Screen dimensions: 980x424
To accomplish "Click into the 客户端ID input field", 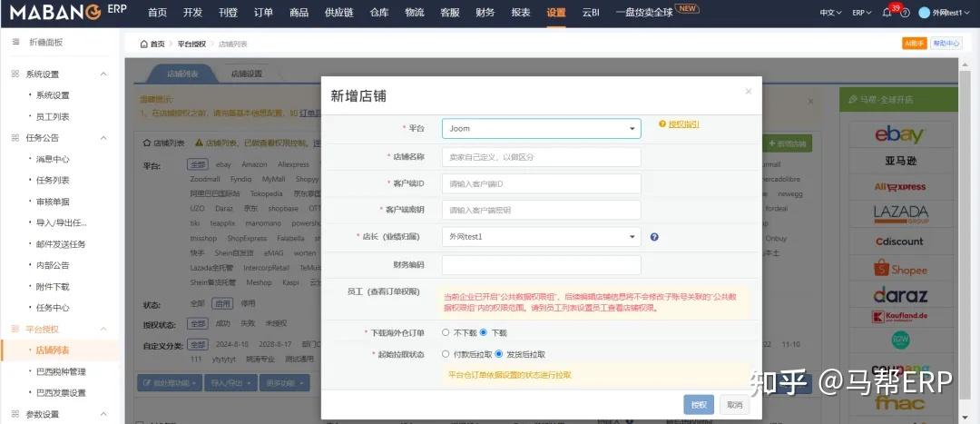I will [x=541, y=184].
